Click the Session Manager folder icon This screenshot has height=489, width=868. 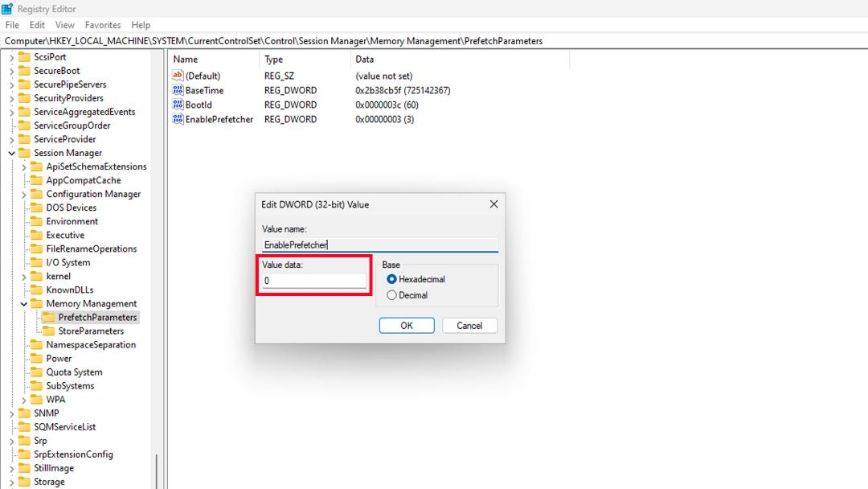pyautogui.click(x=24, y=153)
